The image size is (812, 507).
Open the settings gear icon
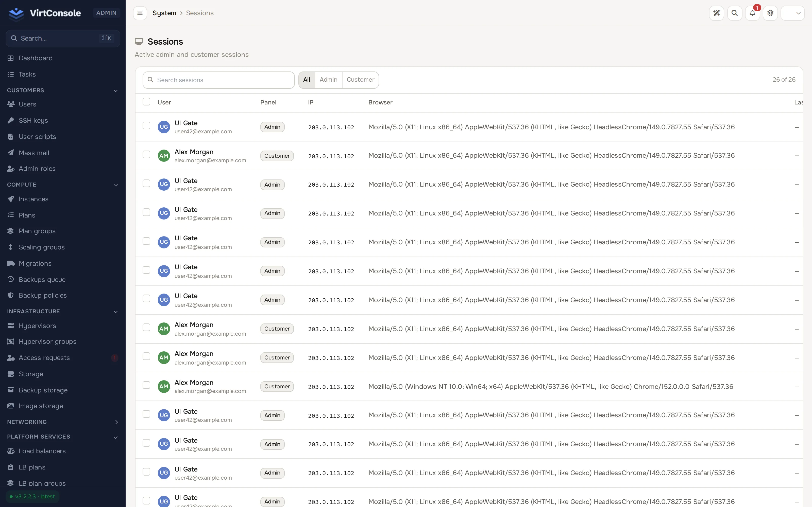(770, 13)
